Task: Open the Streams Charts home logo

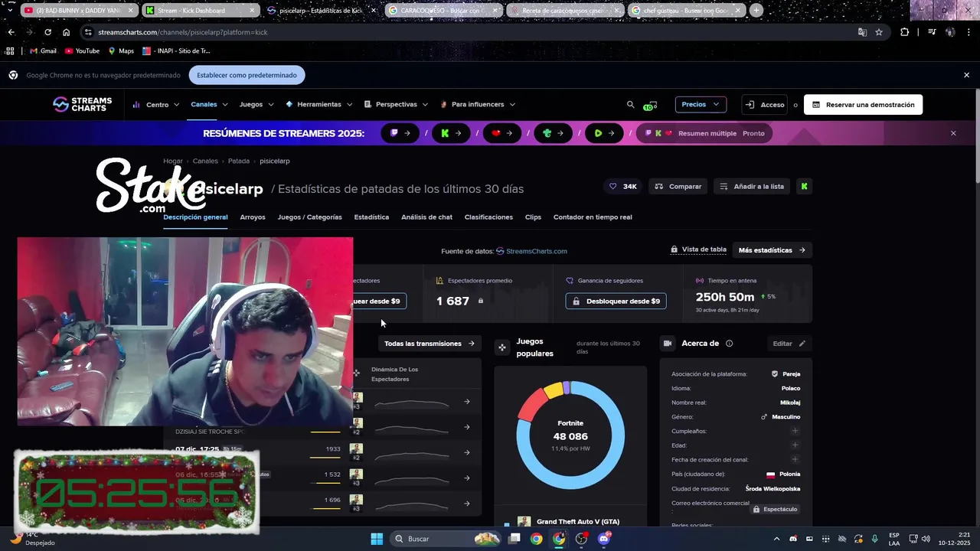Action: 83,104
